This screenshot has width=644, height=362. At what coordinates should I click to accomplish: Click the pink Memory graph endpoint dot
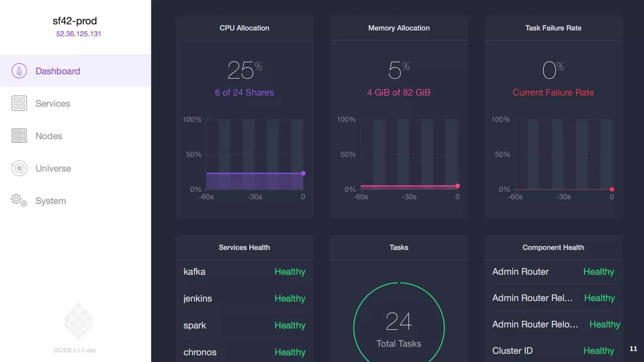[458, 186]
